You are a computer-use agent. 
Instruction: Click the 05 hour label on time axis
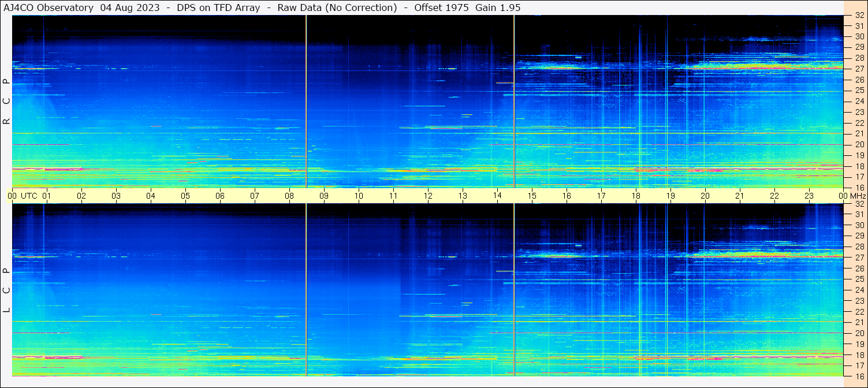point(185,196)
